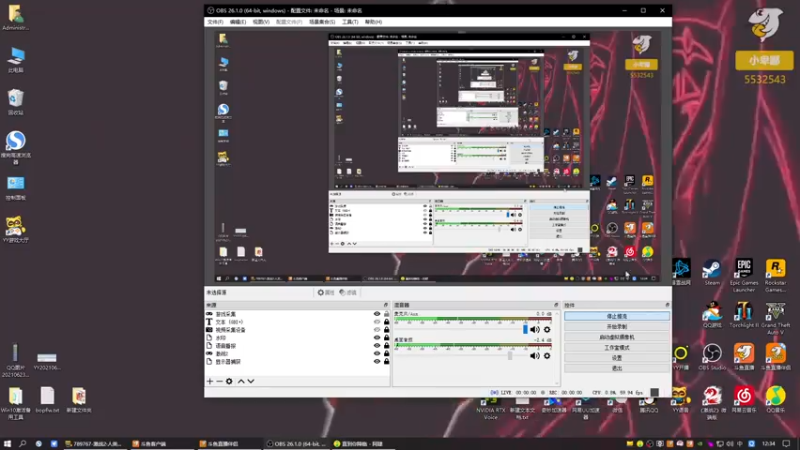
Task: Click 开始录制 to start recording
Action: pyautogui.click(x=617, y=327)
